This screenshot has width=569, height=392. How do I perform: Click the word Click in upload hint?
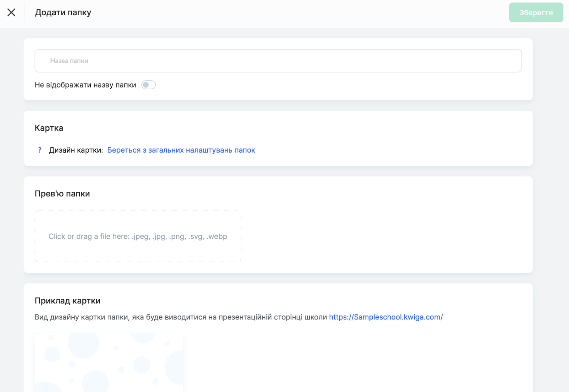(57, 237)
